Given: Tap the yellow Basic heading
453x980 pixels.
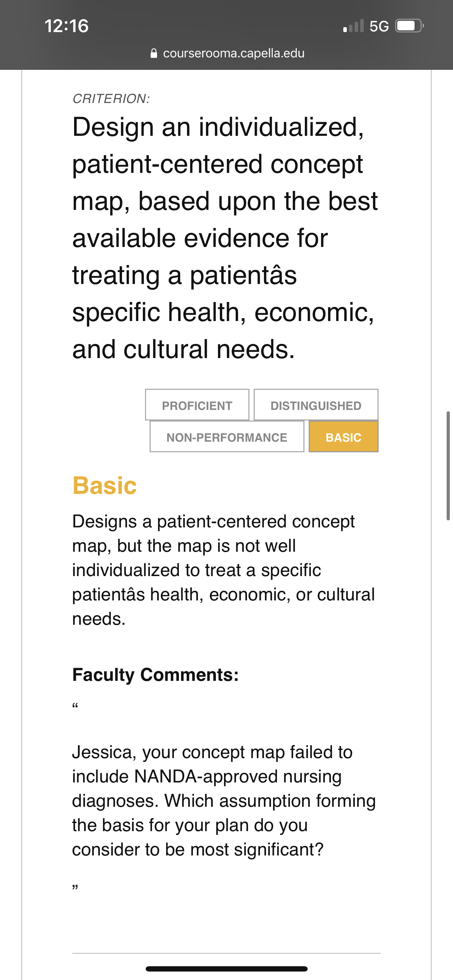Looking at the screenshot, I should (104, 486).
